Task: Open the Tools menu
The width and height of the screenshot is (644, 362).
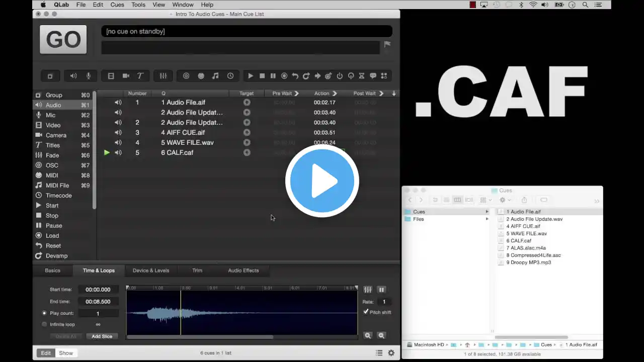Action: pyautogui.click(x=138, y=5)
